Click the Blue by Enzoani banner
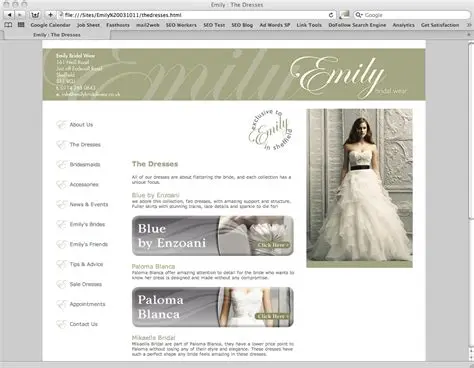474x368 pixels. pos(213,236)
